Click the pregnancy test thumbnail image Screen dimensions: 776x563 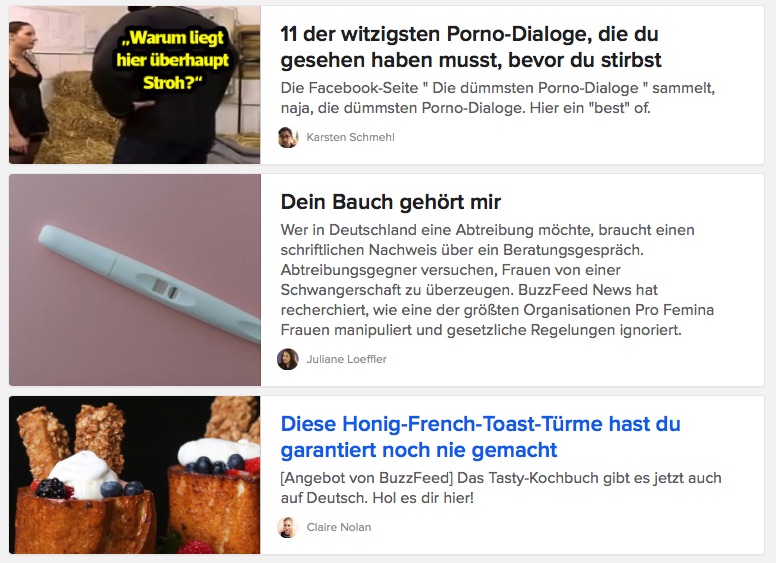coord(135,280)
